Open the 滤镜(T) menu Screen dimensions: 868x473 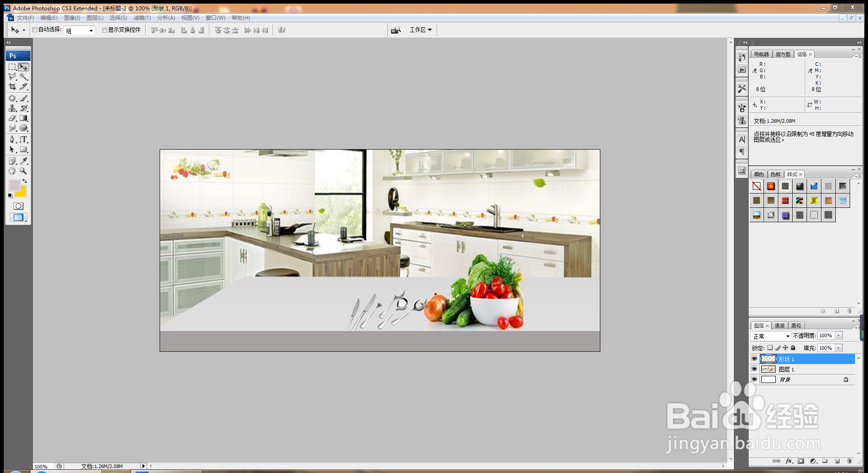click(x=142, y=18)
